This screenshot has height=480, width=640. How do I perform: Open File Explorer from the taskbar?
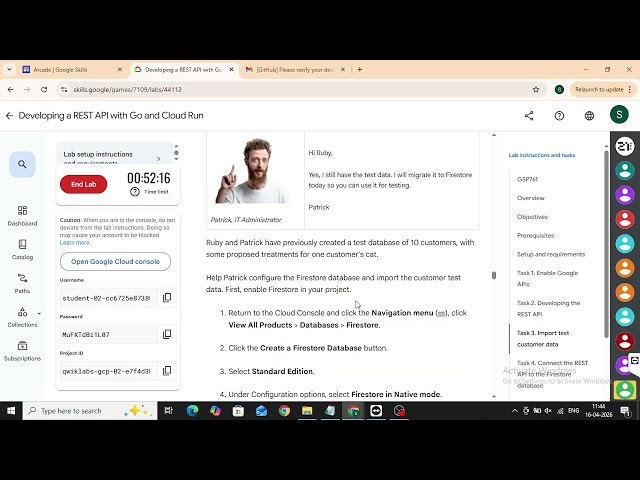click(307, 411)
